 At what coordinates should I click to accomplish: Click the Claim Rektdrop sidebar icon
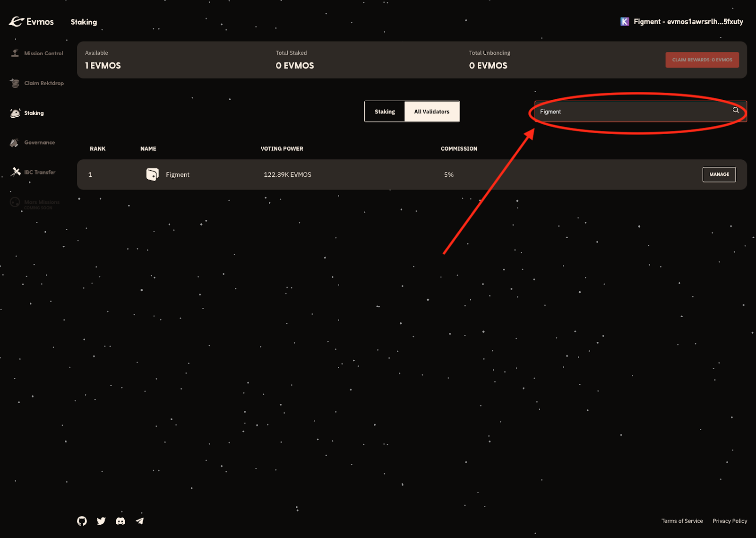pyautogui.click(x=15, y=83)
